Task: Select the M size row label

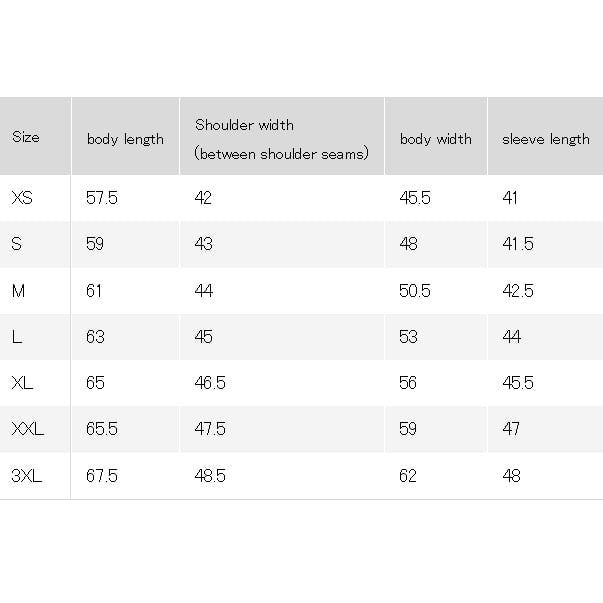Action: tap(18, 291)
